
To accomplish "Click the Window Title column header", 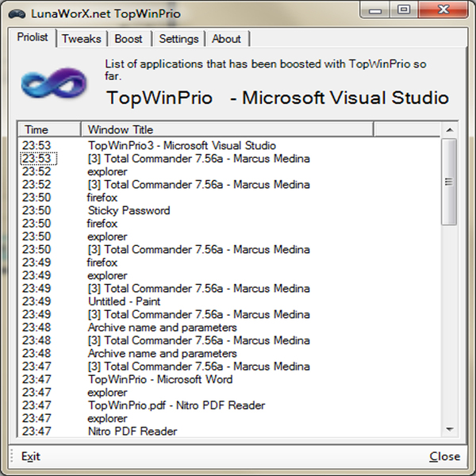I will [x=227, y=129].
